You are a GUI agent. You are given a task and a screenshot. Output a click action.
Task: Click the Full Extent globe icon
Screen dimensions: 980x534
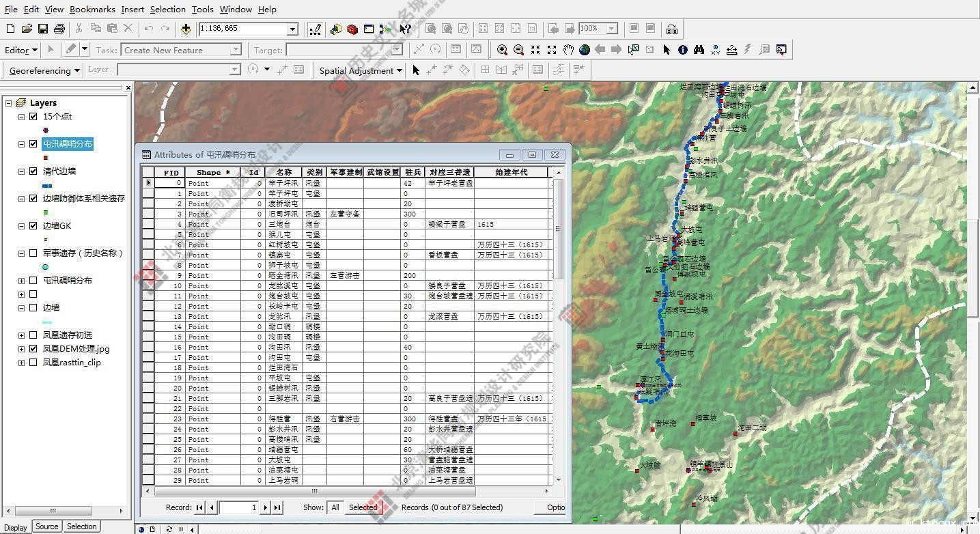pyautogui.click(x=585, y=50)
